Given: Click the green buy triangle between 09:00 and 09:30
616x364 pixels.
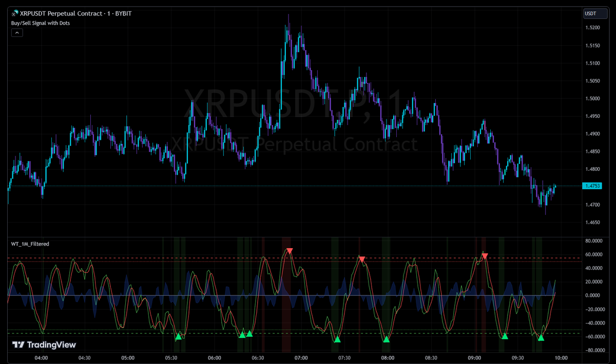Looking at the screenshot, I should [x=505, y=336].
